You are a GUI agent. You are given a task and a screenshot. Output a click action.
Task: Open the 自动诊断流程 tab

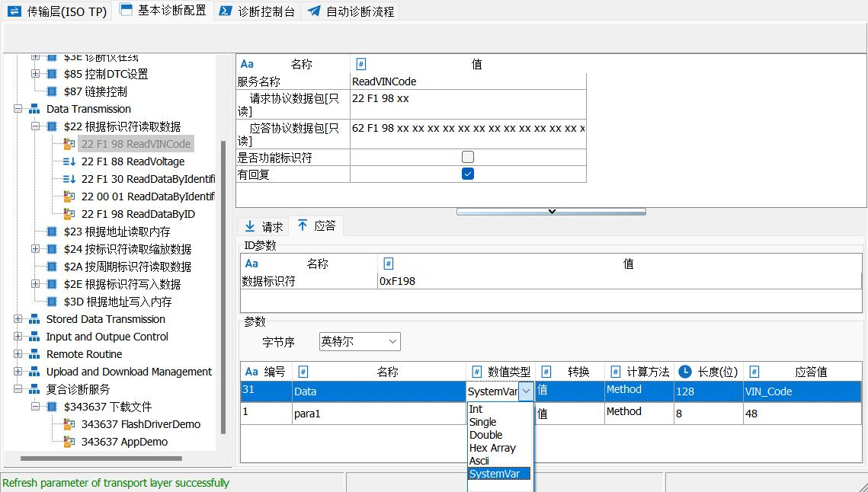coord(351,11)
